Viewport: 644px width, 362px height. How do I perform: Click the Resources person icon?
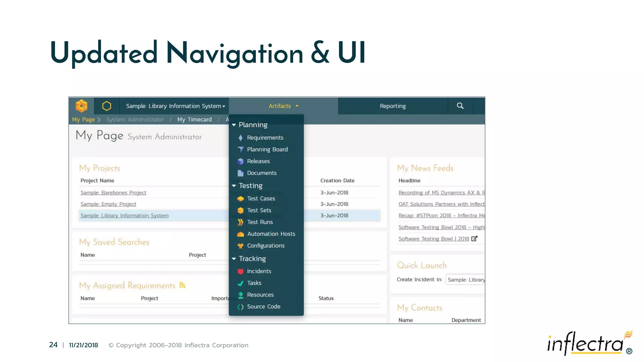tap(241, 295)
